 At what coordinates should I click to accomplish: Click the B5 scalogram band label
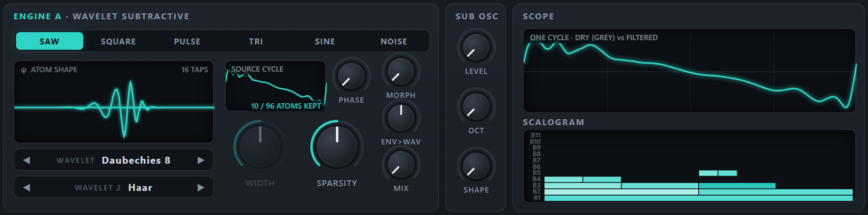[x=536, y=173]
